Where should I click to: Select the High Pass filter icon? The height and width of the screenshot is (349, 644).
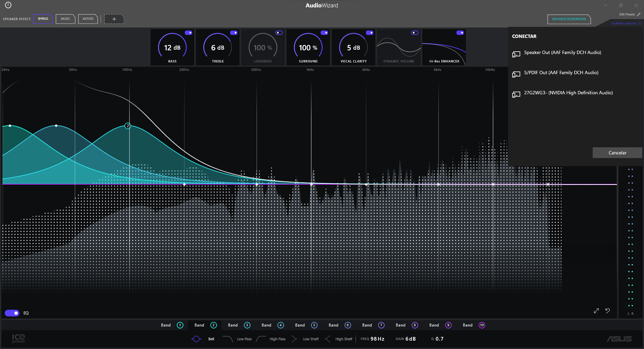coord(261,339)
